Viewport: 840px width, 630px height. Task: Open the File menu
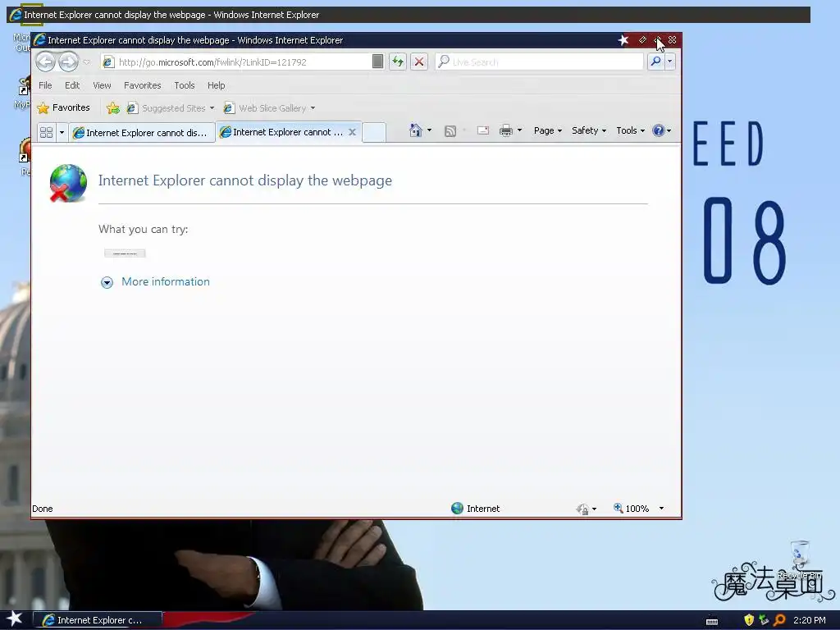(x=46, y=85)
